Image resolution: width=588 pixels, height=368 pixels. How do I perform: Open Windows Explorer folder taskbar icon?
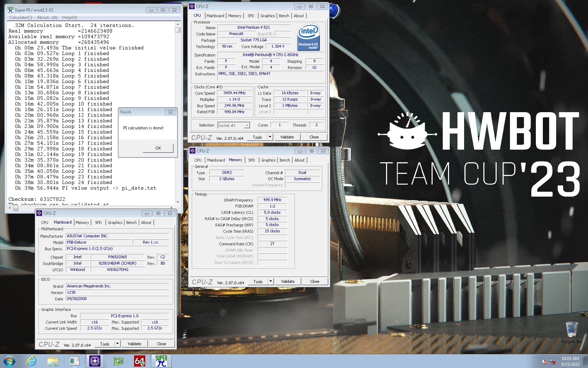53,361
